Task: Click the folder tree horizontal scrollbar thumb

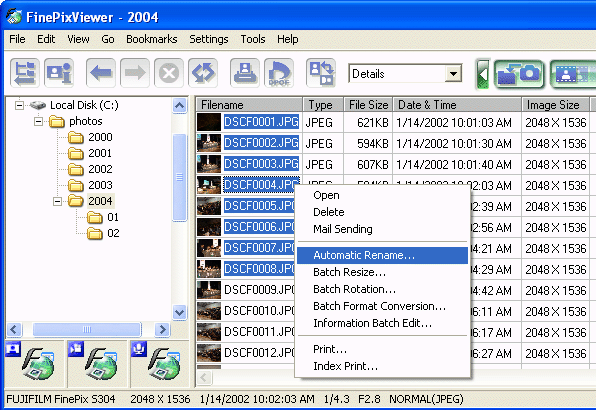Action: click(87, 329)
